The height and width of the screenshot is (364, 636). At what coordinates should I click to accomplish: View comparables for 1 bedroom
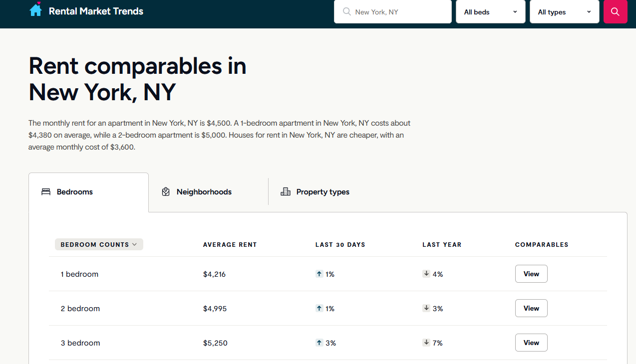point(531,274)
